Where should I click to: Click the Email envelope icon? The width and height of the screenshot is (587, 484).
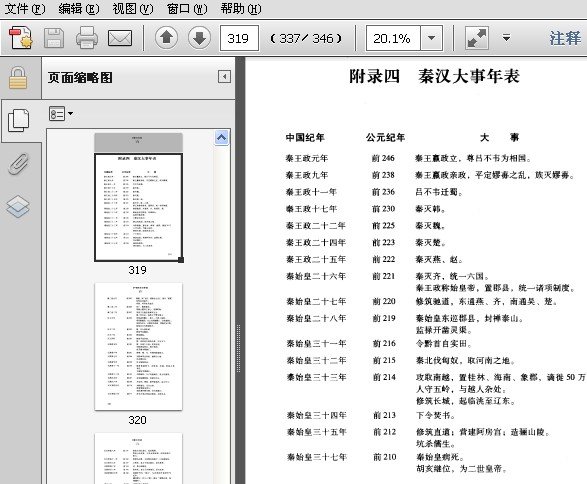pyautogui.click(x=120, y=38)
